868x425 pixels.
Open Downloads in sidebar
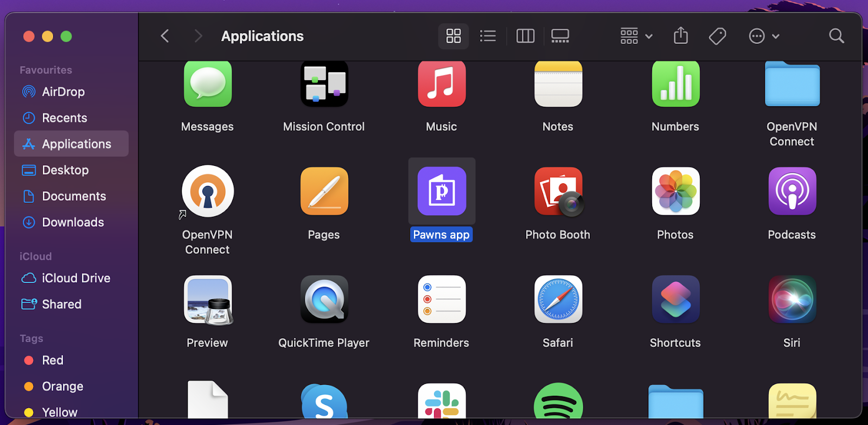[71, 222]
